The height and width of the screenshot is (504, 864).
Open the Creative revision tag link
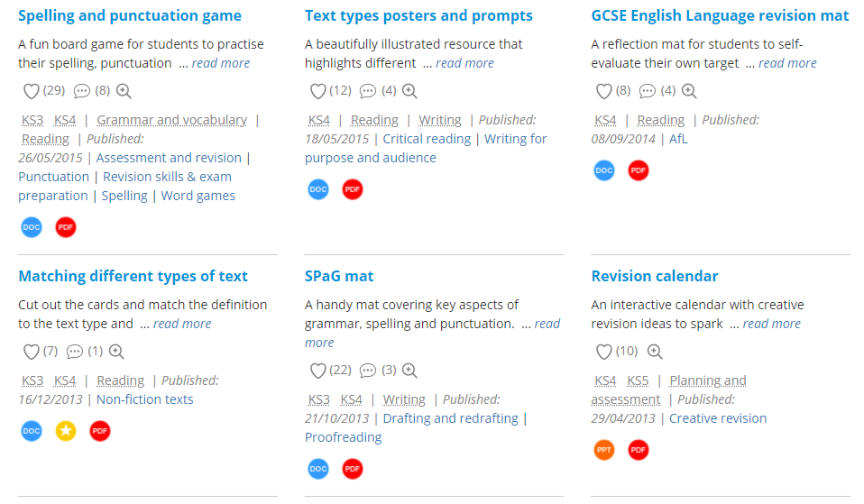[718, 418]
